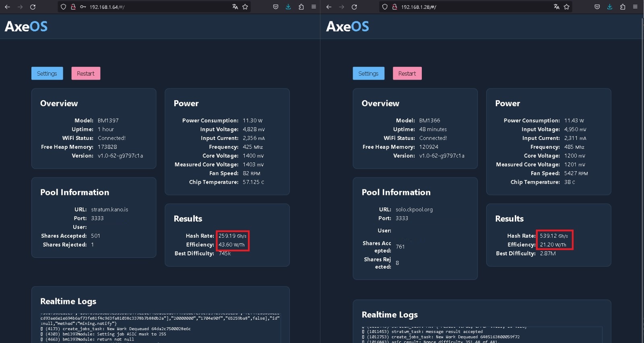Select the hash rate value 539.12 Gh/s
Image resolution: width=644 pixels, height=343 pixels.
(x=554, y=236)
